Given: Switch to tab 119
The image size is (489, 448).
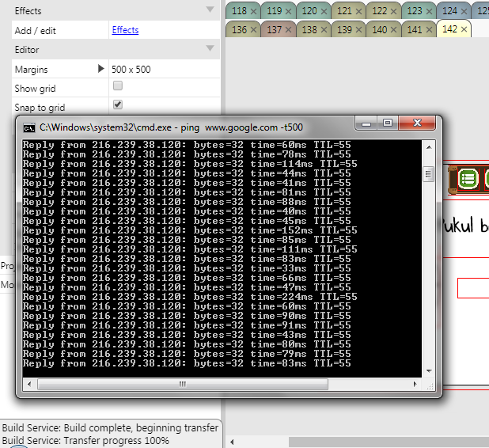Looking at the screenshot, I should [274, 11].
